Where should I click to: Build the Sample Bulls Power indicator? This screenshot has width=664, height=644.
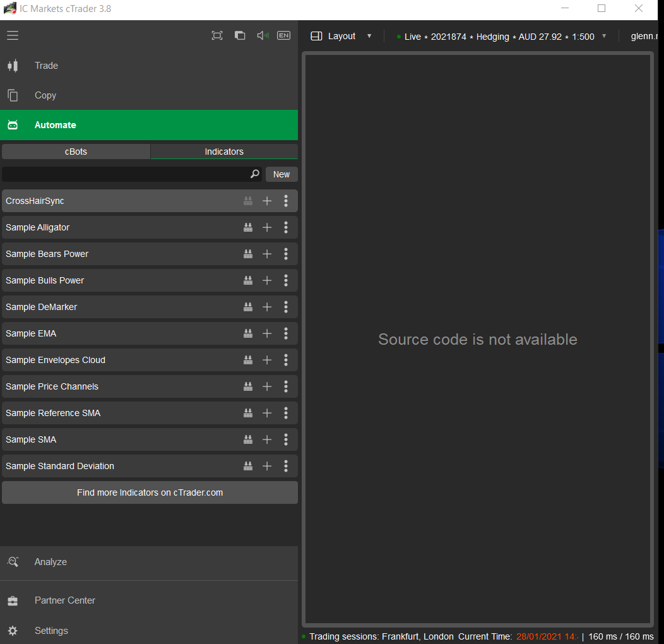tap(248, 280)
